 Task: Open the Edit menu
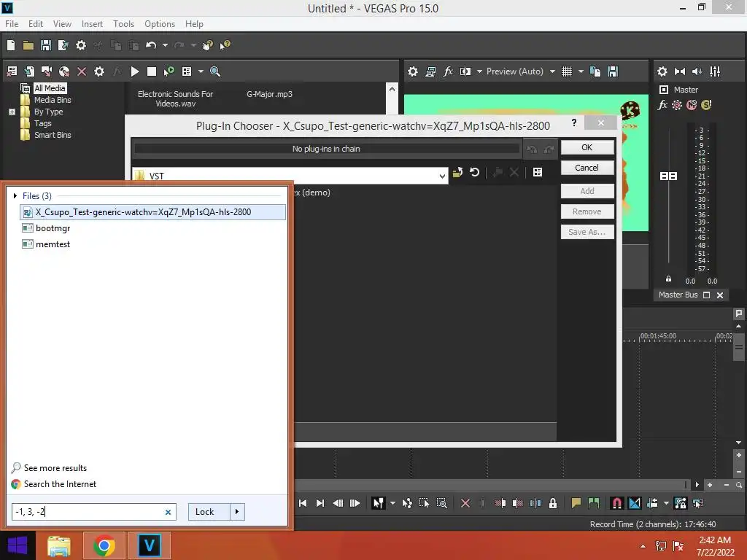(x=36, y=24)
